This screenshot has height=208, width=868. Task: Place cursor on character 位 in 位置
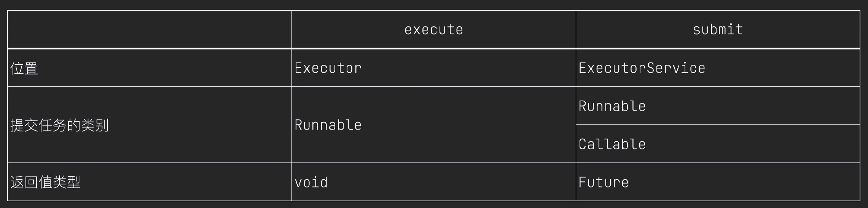[17, 69]
